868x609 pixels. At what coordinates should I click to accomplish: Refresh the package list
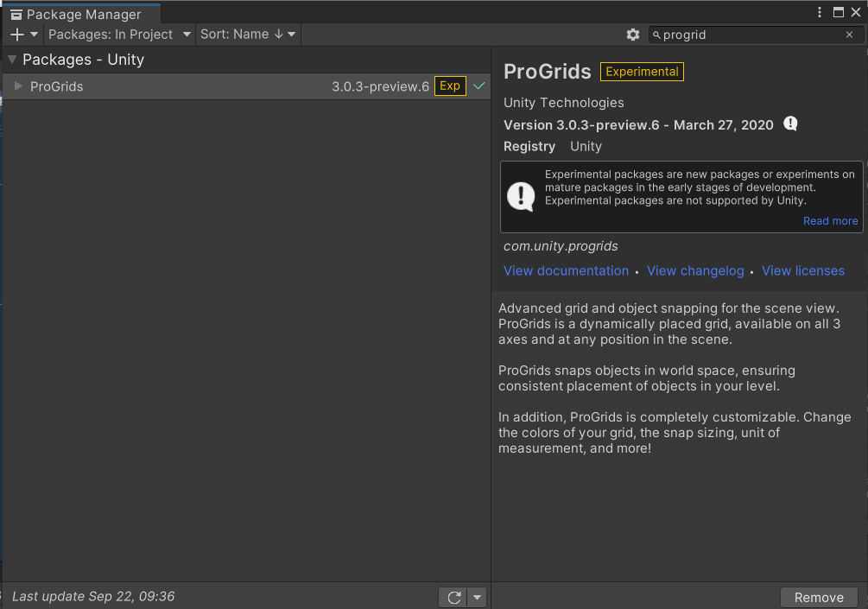point(454,598)
